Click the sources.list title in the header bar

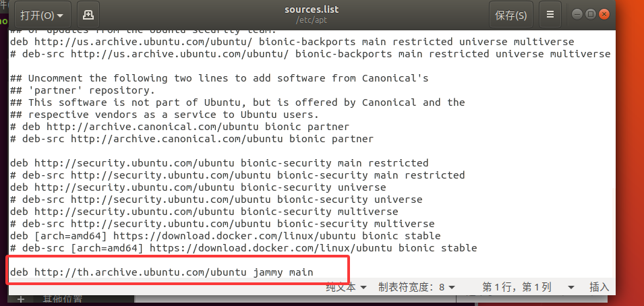coord(312,9)
